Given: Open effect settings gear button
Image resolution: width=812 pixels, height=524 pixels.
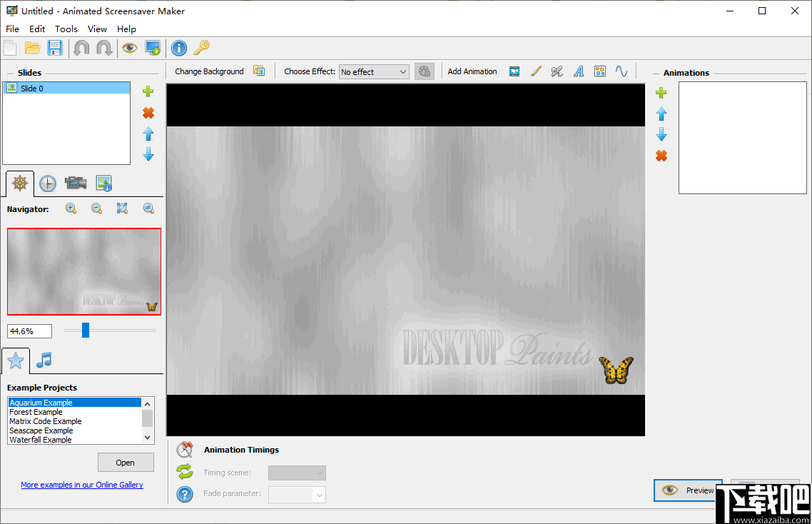Looking at the screenshot, I should [424, 71].
